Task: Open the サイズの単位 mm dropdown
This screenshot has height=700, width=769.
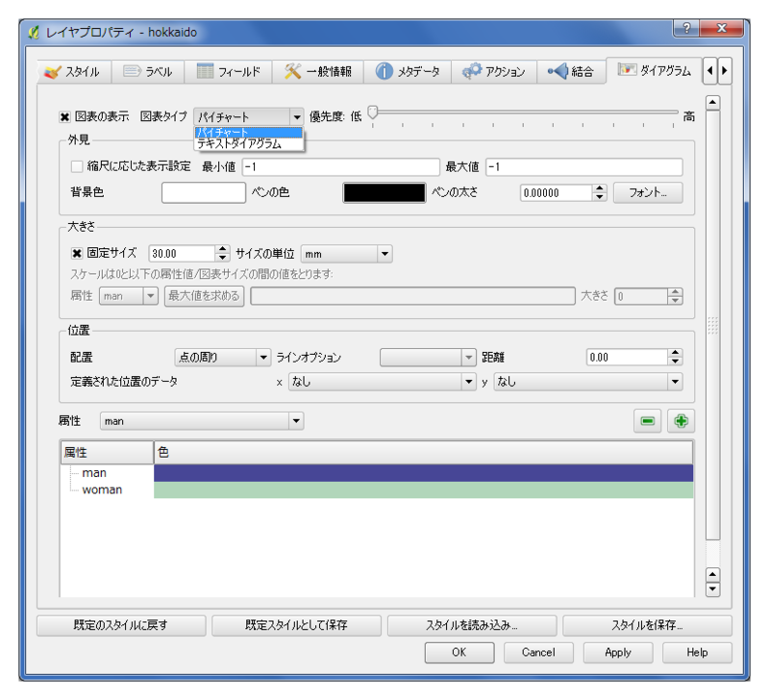Action: pos(346,253)
